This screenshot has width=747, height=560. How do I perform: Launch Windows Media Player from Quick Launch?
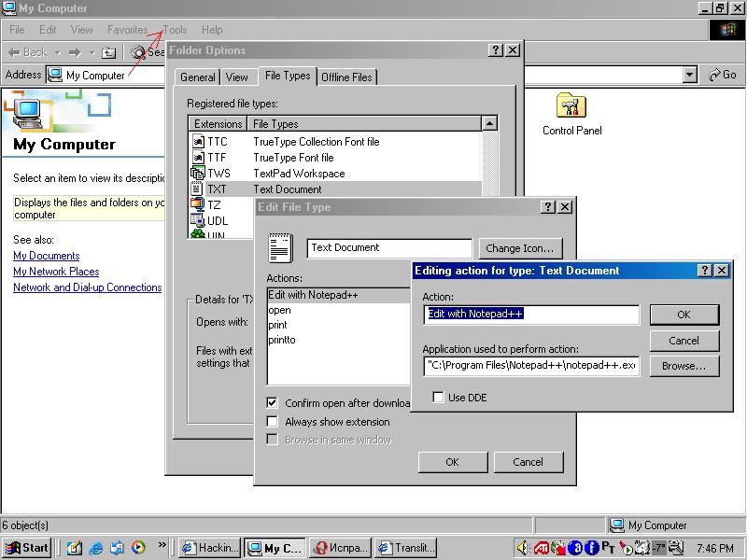(138, 548)
